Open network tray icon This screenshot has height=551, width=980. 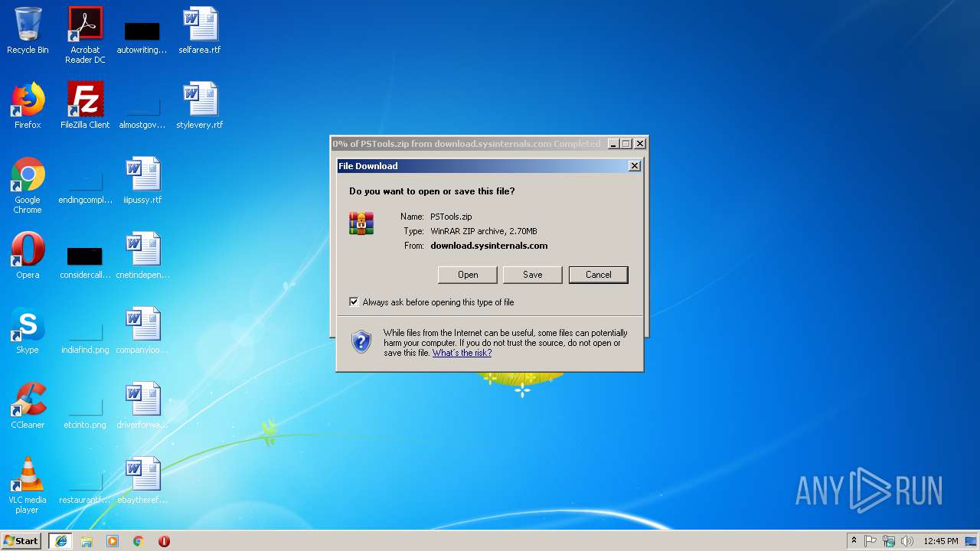point(889,541)
